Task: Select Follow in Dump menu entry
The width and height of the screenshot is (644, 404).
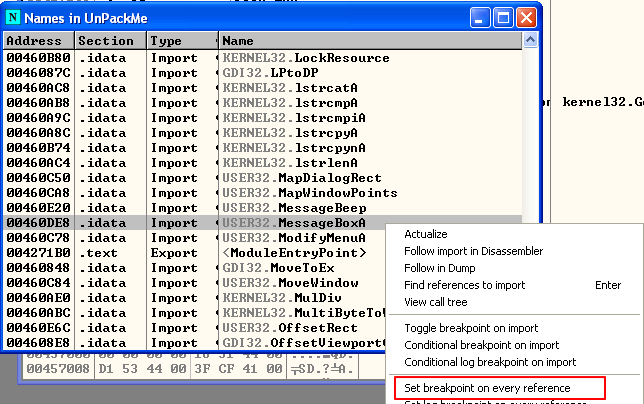Action: coord(440,268)
